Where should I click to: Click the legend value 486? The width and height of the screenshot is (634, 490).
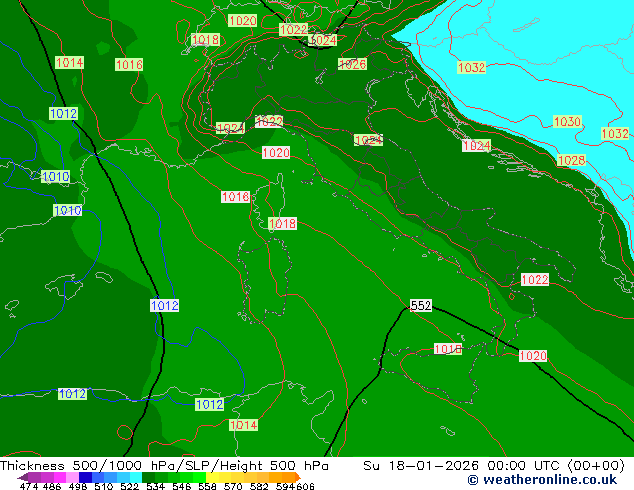click(x=52, y=486)
